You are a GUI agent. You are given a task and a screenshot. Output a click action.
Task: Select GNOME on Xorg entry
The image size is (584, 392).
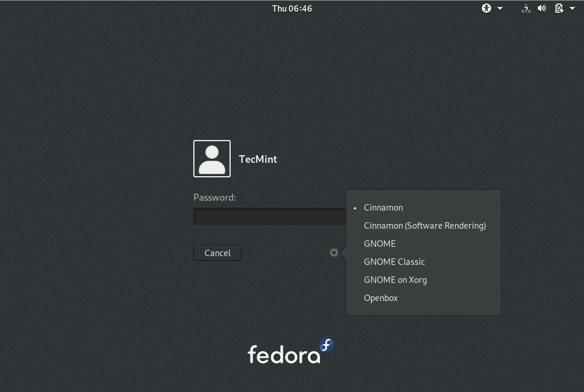[395, 280]
